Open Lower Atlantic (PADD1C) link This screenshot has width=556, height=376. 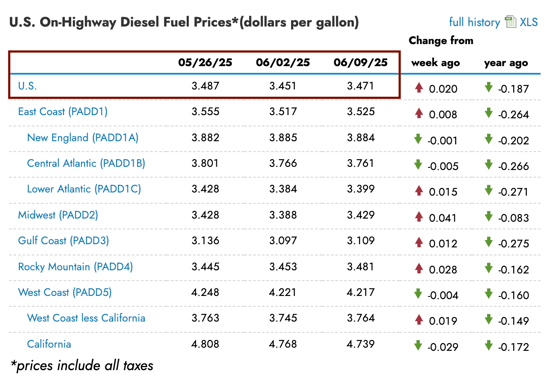point(84,189)
